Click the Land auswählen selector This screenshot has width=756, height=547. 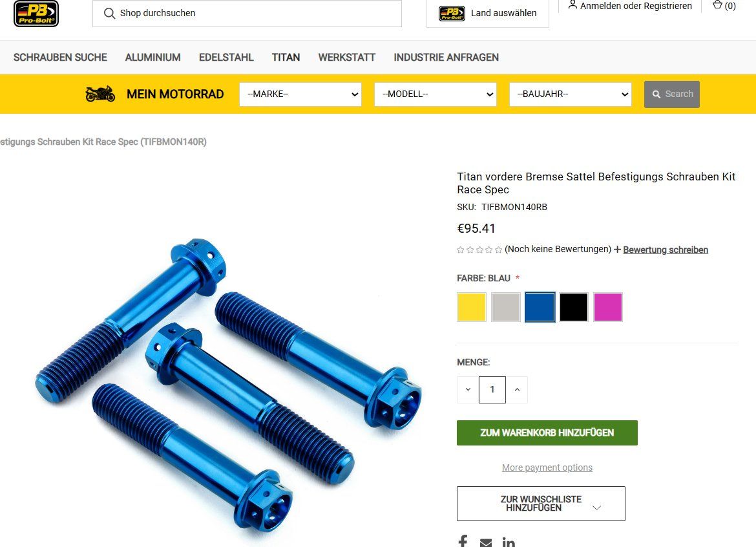[488, 14]
